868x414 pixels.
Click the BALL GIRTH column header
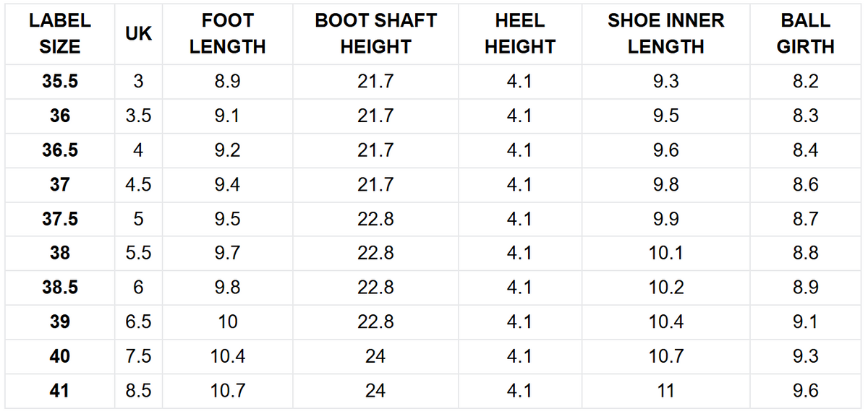pos(805,34)
